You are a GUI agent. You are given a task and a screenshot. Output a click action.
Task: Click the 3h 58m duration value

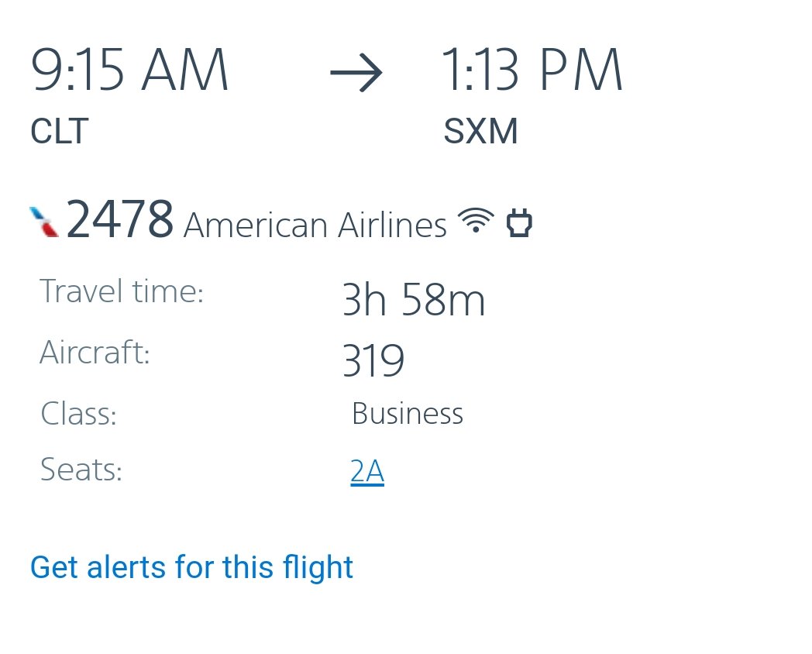[x=413, y=301]
